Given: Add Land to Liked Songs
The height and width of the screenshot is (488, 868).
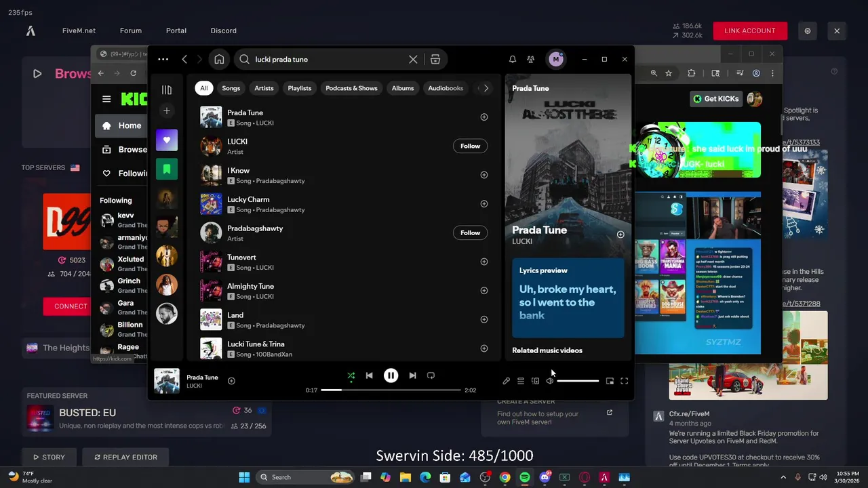Looking at the screenshot, I should click(x=484, y=319).
